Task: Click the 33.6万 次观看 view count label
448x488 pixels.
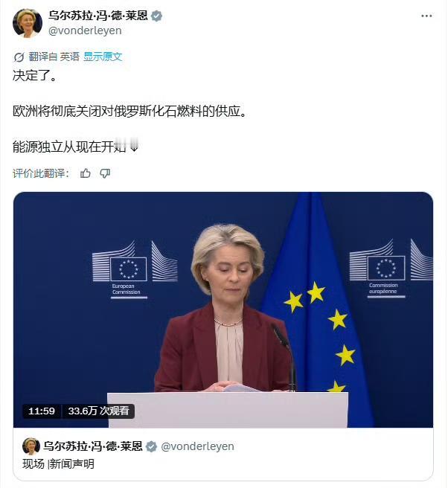Action: (x=98, y=411)
